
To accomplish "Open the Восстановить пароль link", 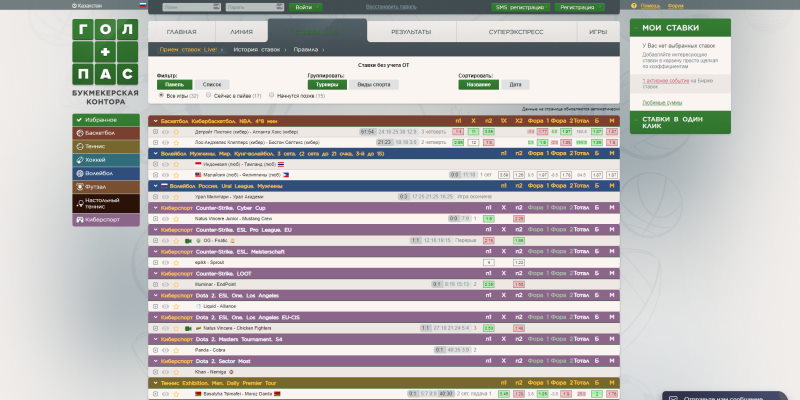I will [x=391, y=7].
